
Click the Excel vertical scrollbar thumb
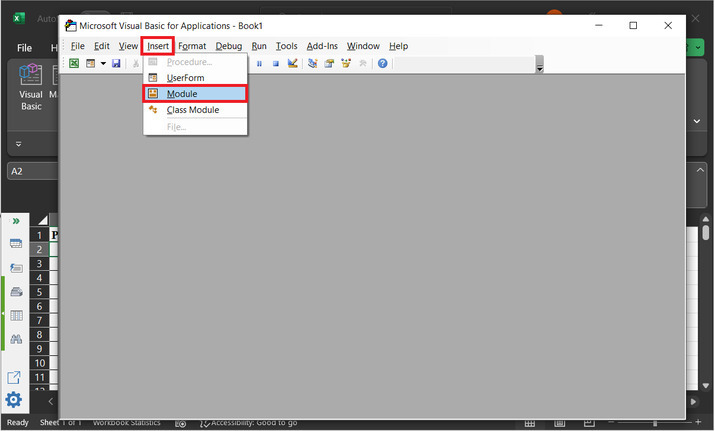coord(705,232)
